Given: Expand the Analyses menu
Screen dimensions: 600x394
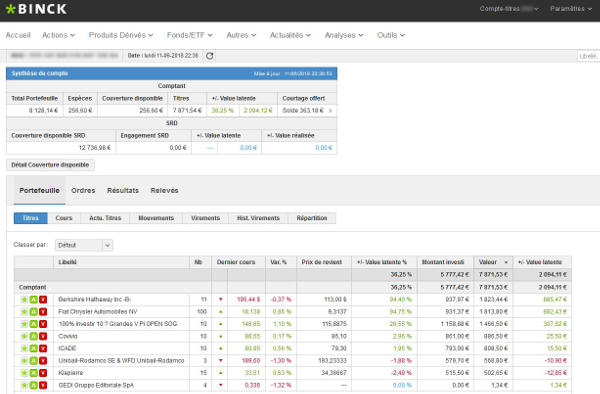Looking at the screenshot, I should (344, 35).
